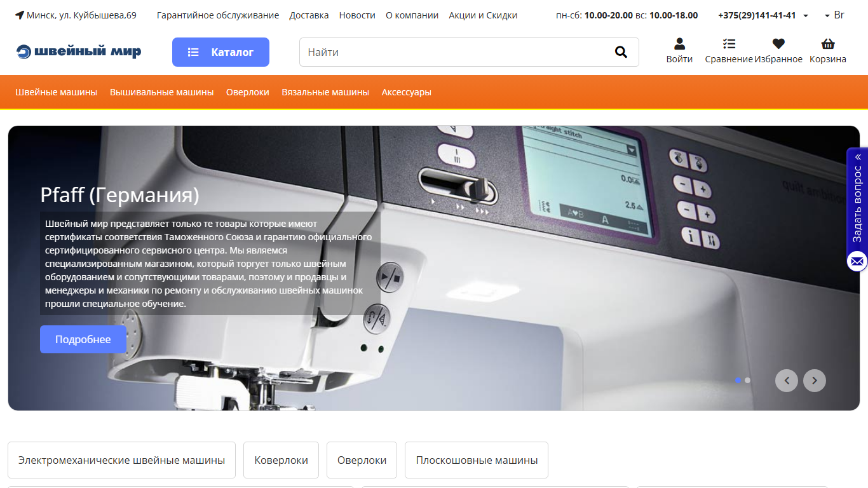Open Аксессуары menu item
Screen dimensions: 868x488
pos(406,92)
